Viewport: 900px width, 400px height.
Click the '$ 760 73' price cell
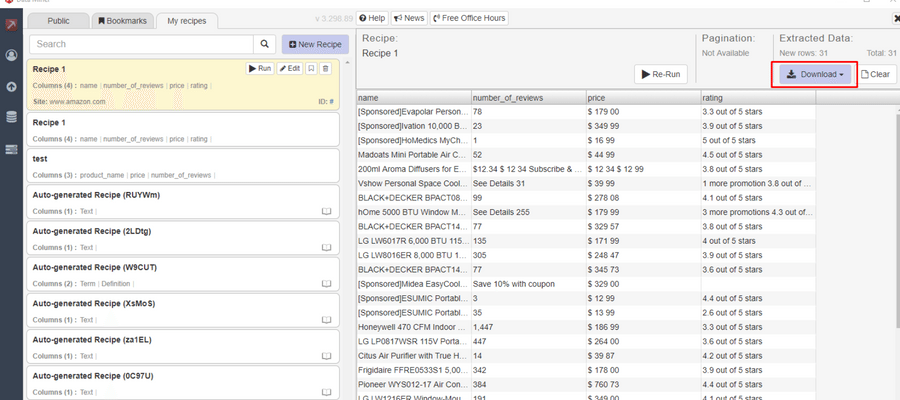643,385
